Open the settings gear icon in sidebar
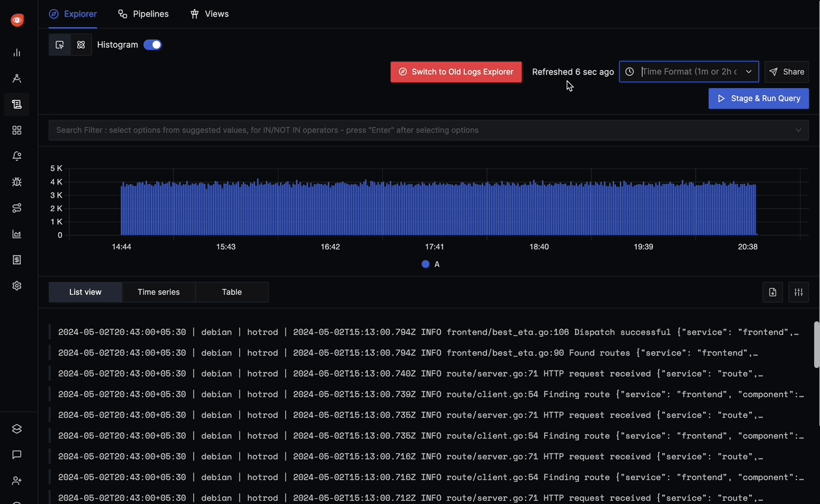The image size is (820, 504). point(17,286)
